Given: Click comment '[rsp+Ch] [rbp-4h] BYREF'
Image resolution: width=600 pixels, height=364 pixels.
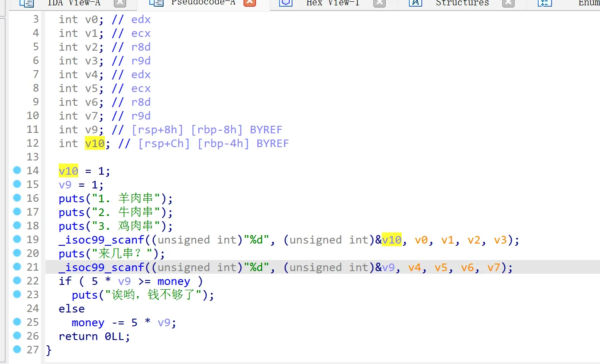Looking at the screenshot, I should pyautogui.click(x=213, y=143).
